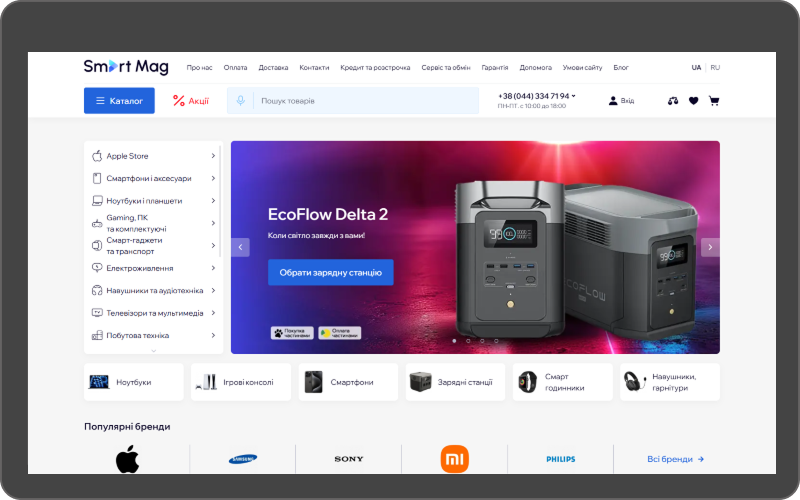Switch site language to UA
The width and height of the screenshot is (800, 500).
(696, 67)
